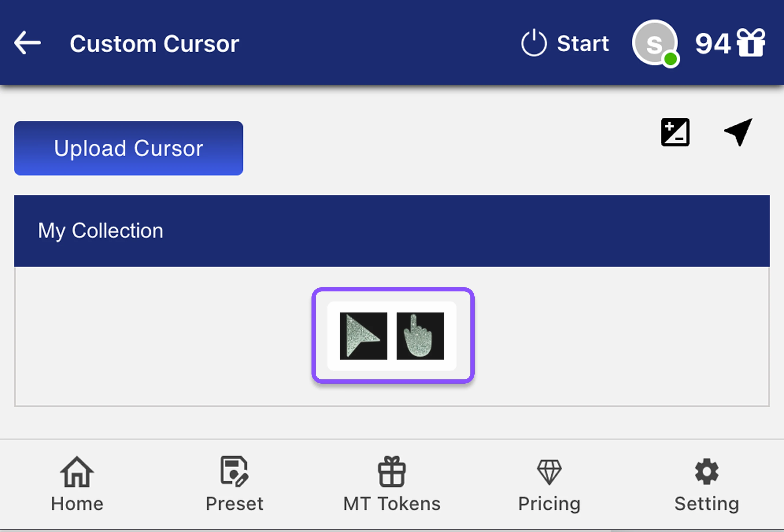Open the Preset tab
The image size is (784, 532).
click(234, 485)
